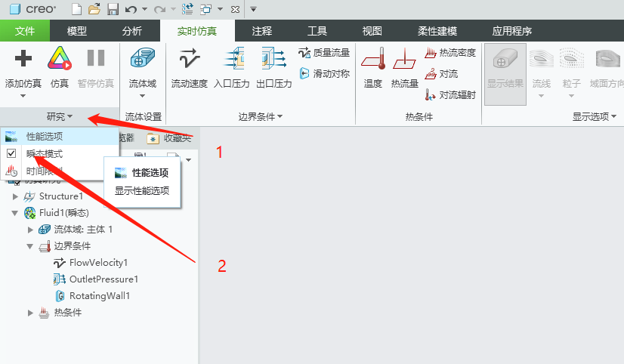Image resolution: width=624 pixels, height=364 pixels.
Task: Switch to the Model (模型) ribbon tab
Action: tap(77, 31)
